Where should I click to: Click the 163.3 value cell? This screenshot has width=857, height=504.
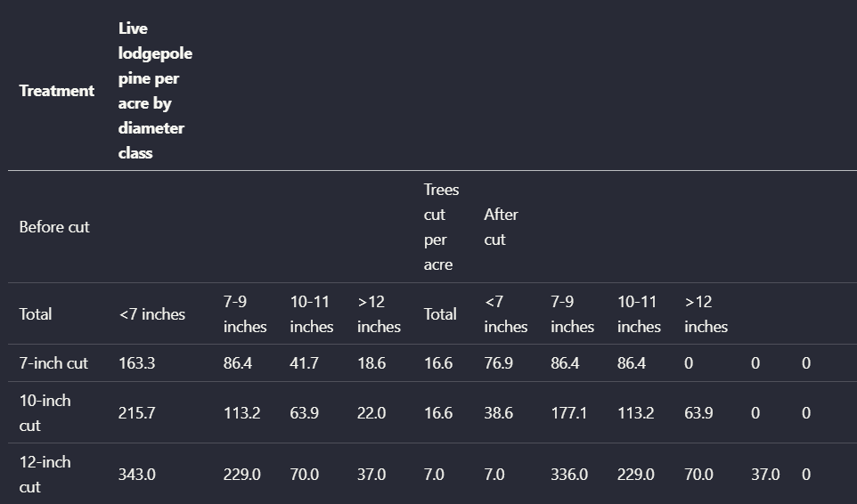pos(136,363)
